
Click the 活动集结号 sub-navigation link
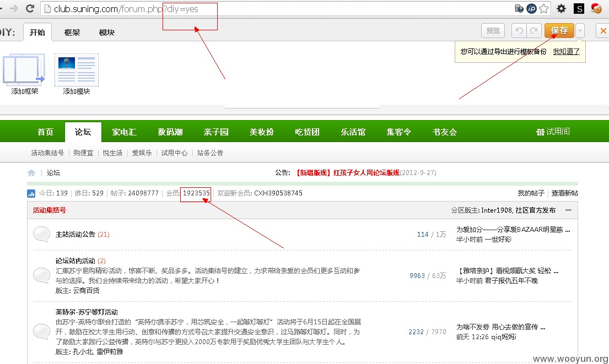pyautogui.click(x=47, y=153)
